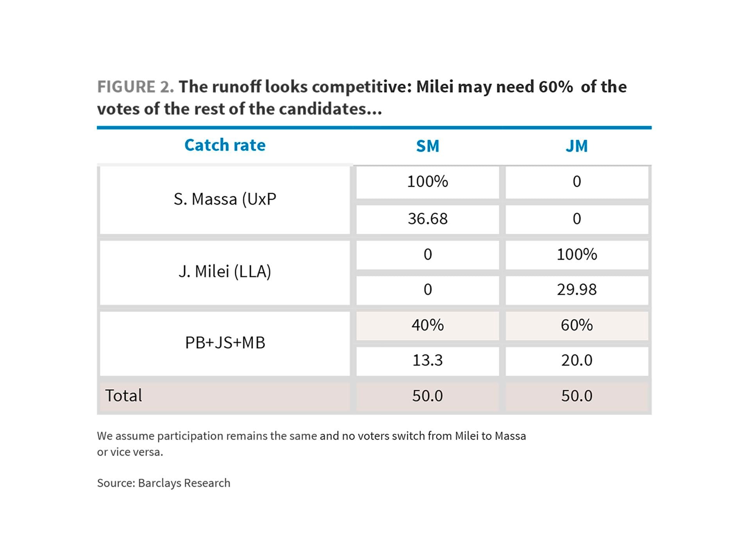
Task: Click the 100% cell in the JM column
Action: [577, 254]
